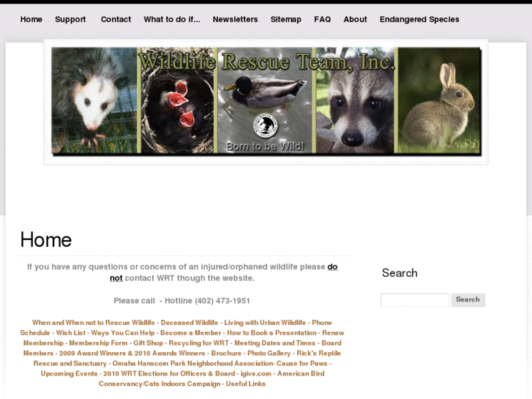Visit the Gift Shop link
This screenshot has height=399, width=532.
click(148, 343)
